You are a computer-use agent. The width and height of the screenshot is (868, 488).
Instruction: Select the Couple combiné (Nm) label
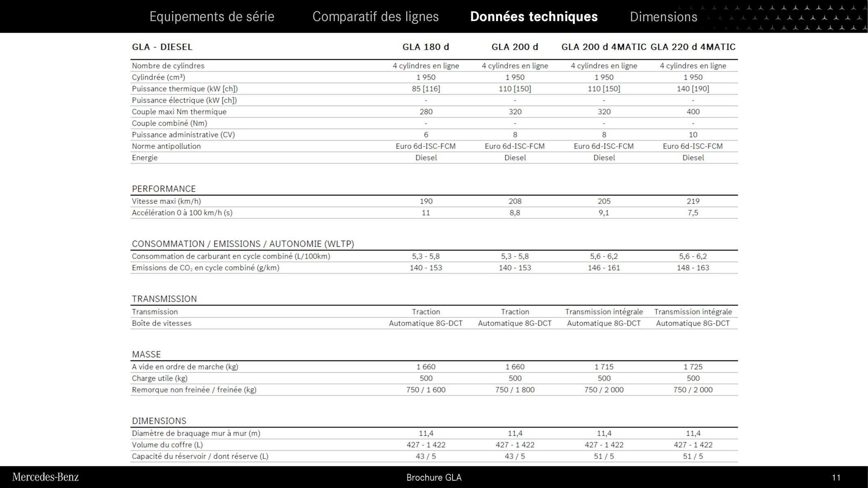point(169,123)
